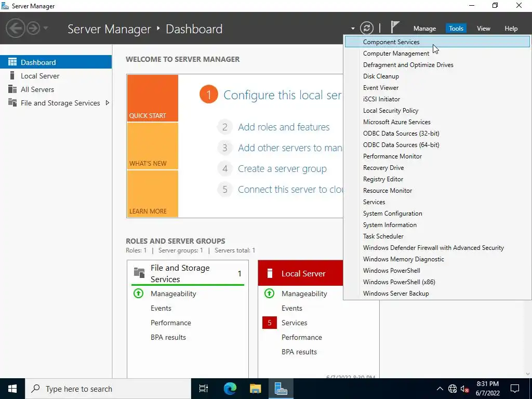Viewport: 532px width, 399px height.
Task: Click the Dashboard grid icon in sidebar
Action: (x=12, y=62)
